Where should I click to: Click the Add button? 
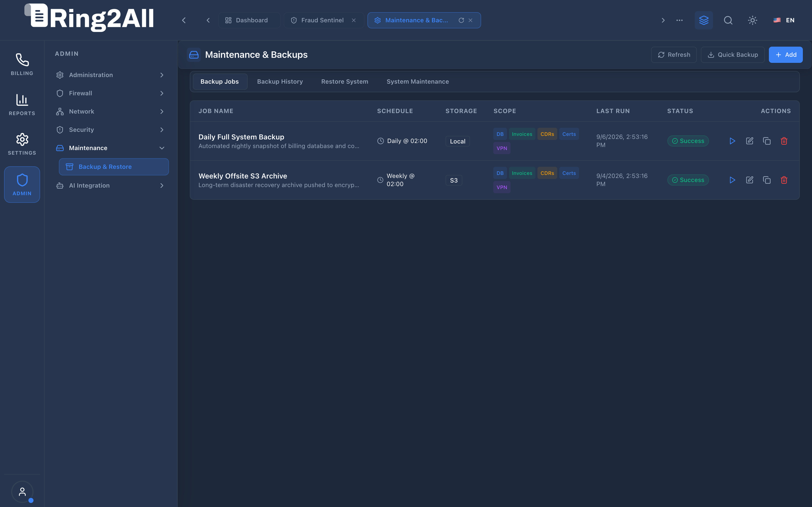(x=786, y=55)
